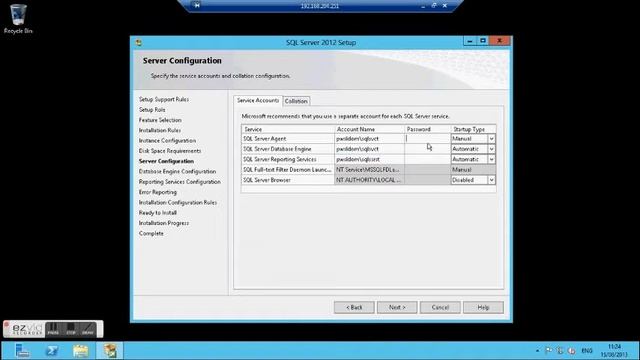640x360 pixels.
Task: Switch to the Collation tab
Action: [296, 101]
